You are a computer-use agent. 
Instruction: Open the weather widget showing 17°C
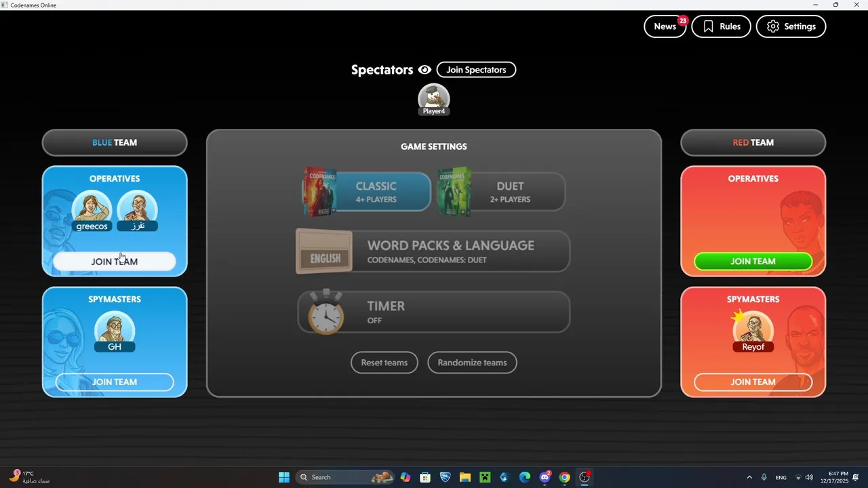28,477
